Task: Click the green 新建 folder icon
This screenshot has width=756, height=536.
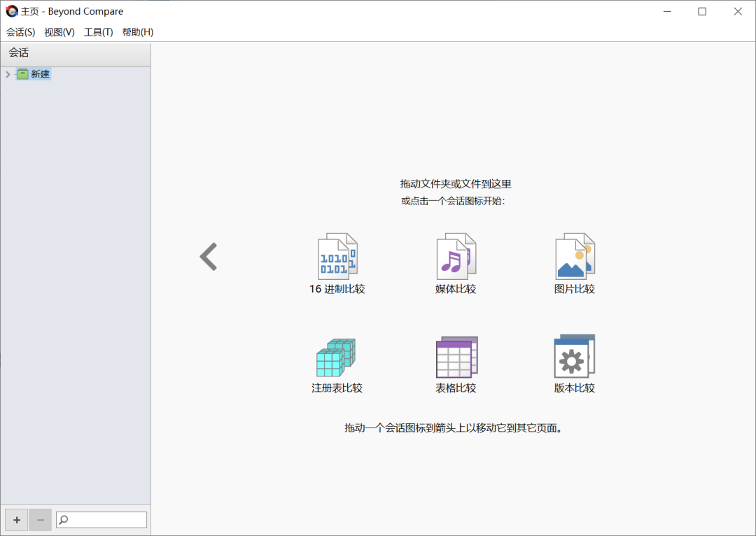Action: pos(22,74)
